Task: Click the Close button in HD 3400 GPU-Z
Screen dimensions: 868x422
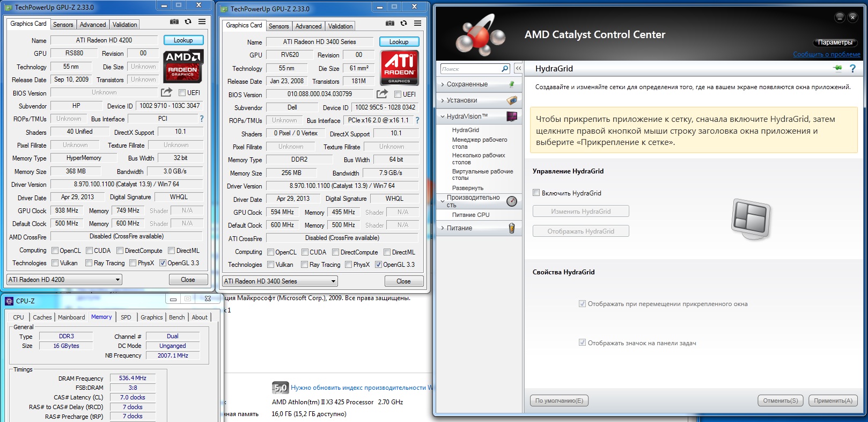Action: (403, 281)
